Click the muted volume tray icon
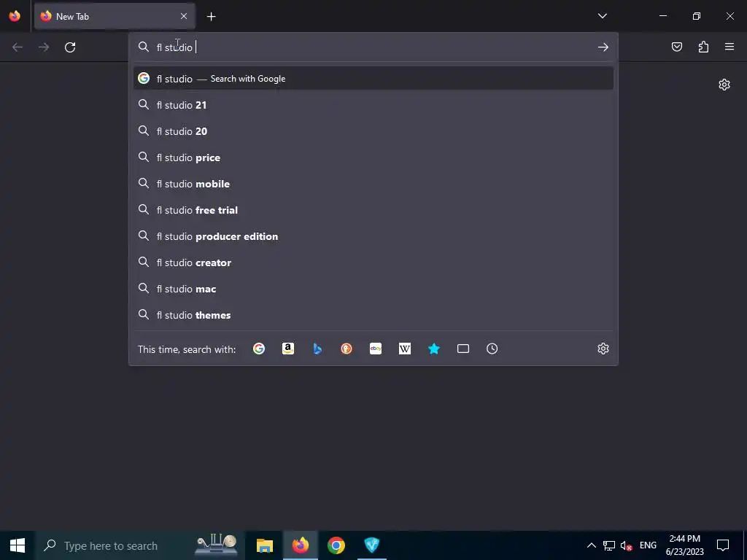This screenshot has height=560, width=747. (x=626, y=545)
